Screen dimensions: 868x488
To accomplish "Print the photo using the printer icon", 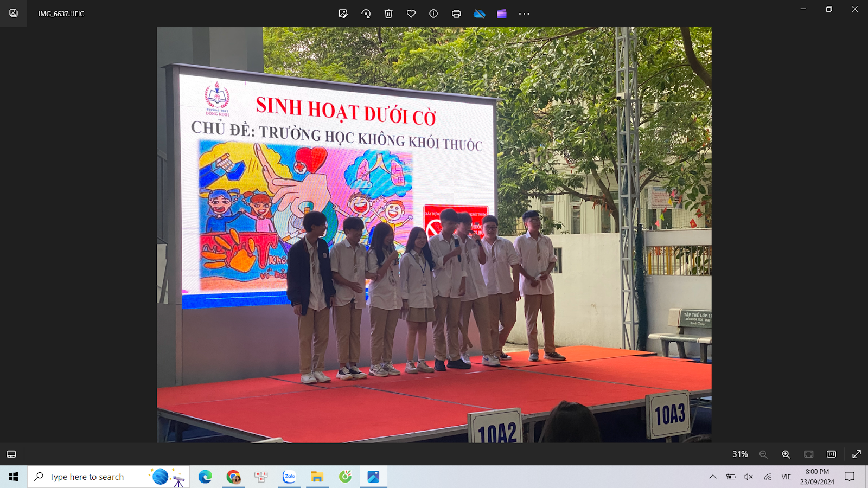I will click(456, 14).
